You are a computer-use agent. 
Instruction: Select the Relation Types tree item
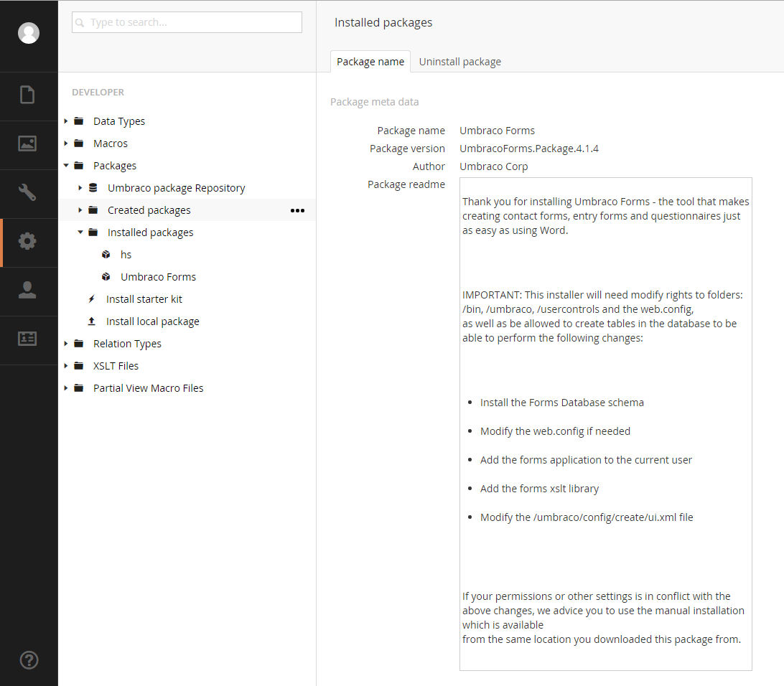pos(128,344)
